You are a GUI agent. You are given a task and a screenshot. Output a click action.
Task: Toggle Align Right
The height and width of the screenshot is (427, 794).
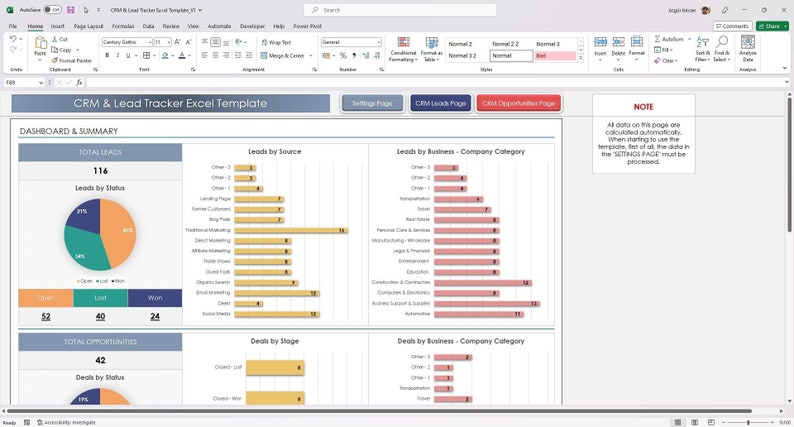point(226,55)
